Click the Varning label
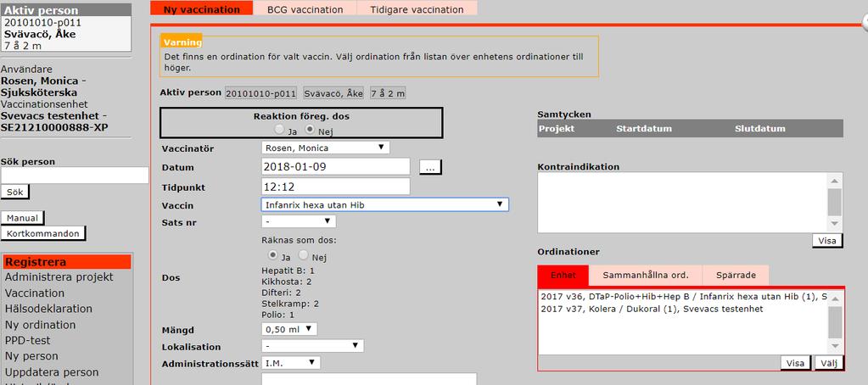Screen dimensions: 868x385 tap(182, 42)
